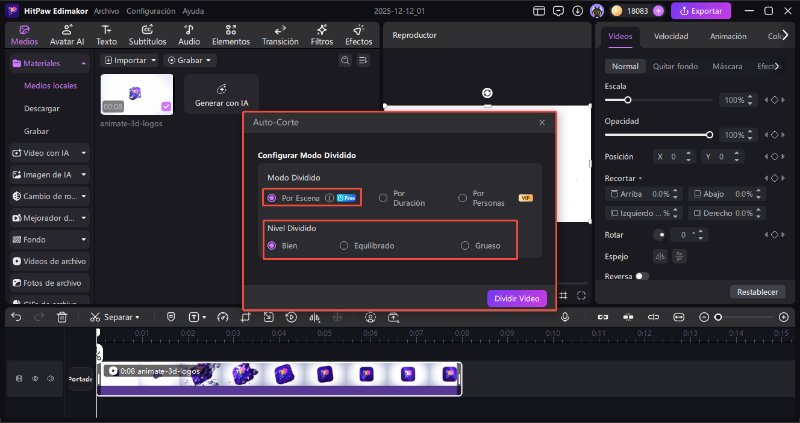Select the animate-3d-logos media thumbnail
The width and height of the screenshot is (800, 423).
click(137, 94)
